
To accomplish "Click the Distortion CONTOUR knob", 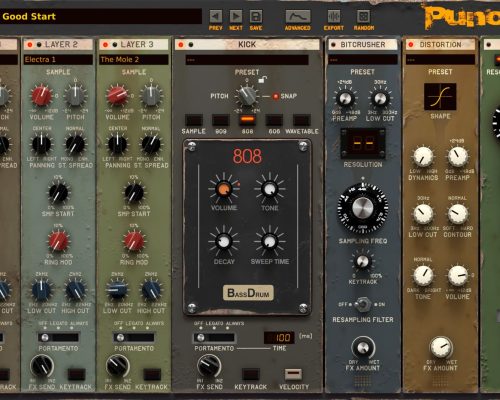I will click(458, 214).
